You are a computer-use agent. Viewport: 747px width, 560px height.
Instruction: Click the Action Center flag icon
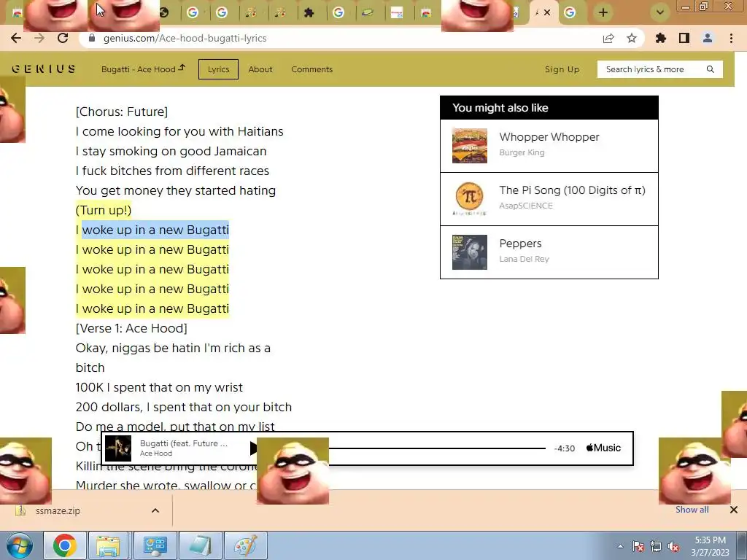(x=638, y=547)
